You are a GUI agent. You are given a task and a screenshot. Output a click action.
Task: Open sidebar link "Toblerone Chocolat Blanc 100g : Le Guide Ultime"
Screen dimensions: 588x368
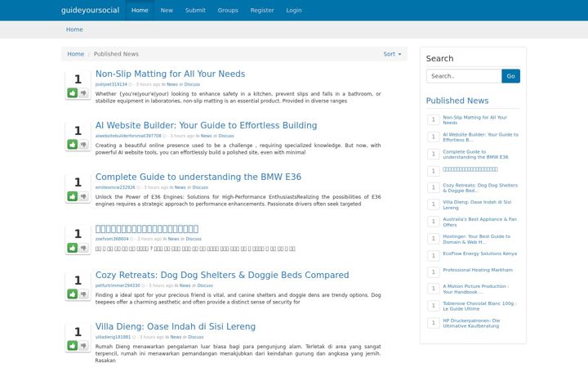pyautogui.click(x=479, y=306)
